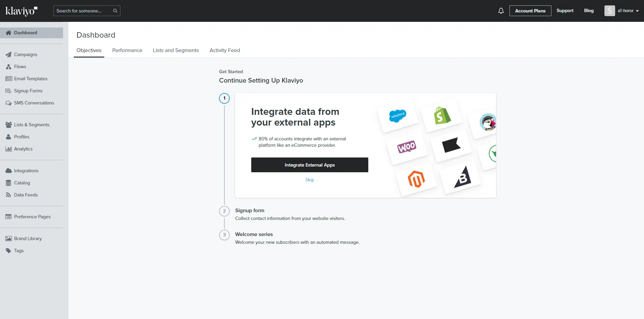The height and width of the screenshot is (319, 644).
Task: Click the account avatar letter S
Action: click(x=609, y=11)
